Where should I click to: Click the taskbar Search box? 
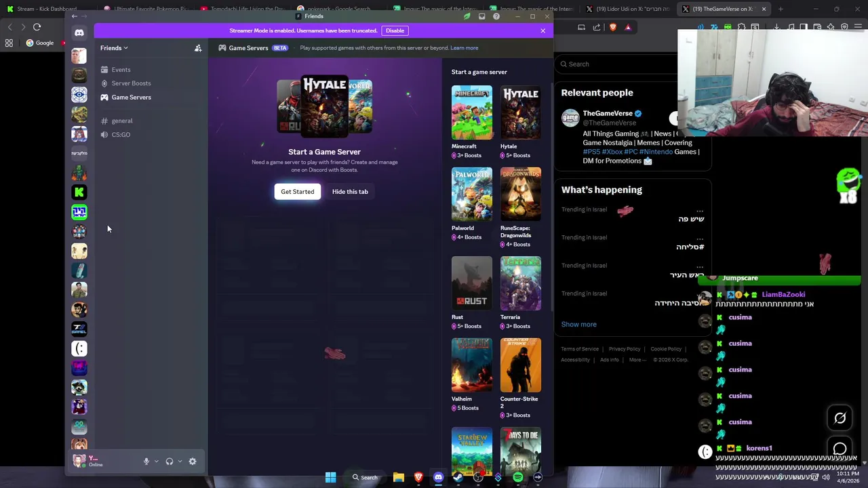(x=365, y=477)
